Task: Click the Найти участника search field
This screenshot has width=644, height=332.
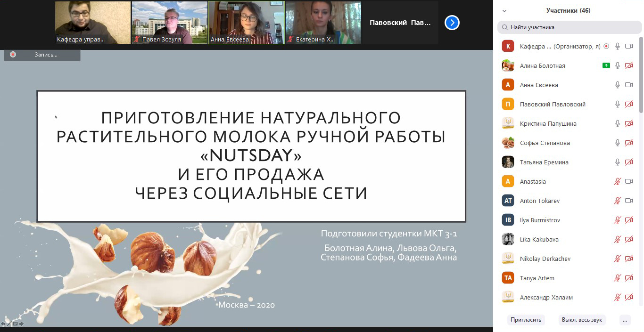Action: pos(570,27)
